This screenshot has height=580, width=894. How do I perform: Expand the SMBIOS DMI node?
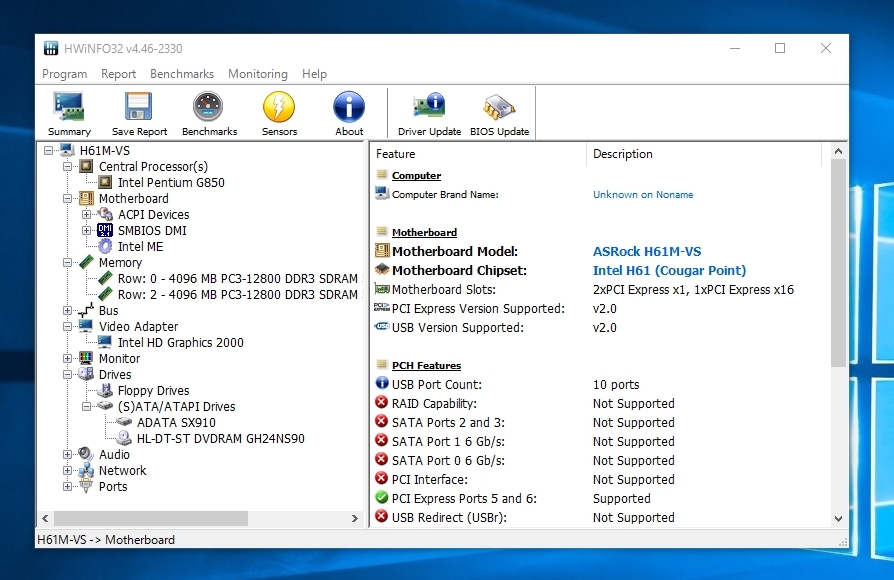pos(86,230)
